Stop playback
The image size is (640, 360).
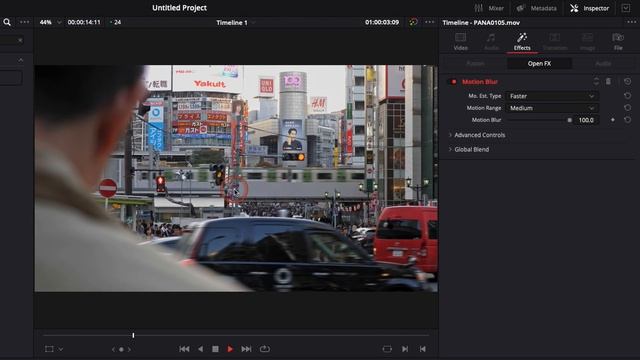click(215, 349)
